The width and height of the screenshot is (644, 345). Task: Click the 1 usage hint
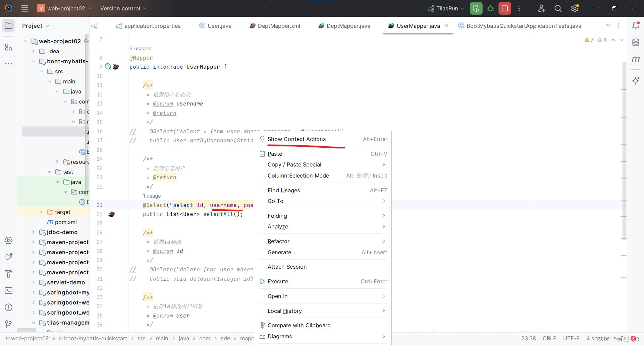click(x=152, y=196)
